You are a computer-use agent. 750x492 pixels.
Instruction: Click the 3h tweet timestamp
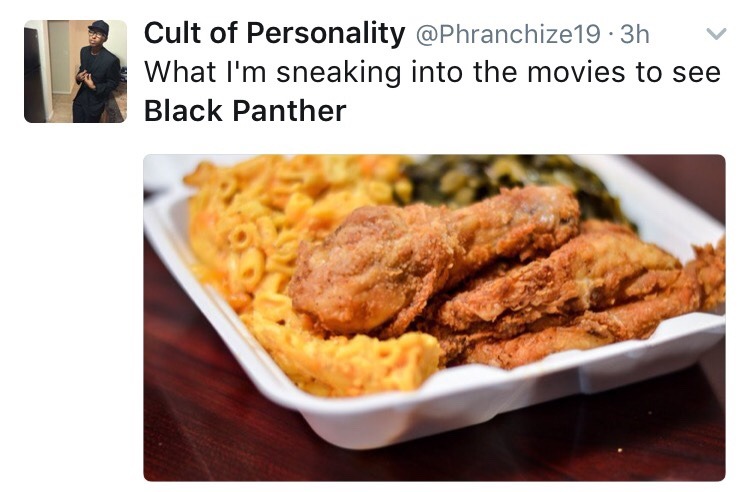pyautogui.click(x=635, y=34)
